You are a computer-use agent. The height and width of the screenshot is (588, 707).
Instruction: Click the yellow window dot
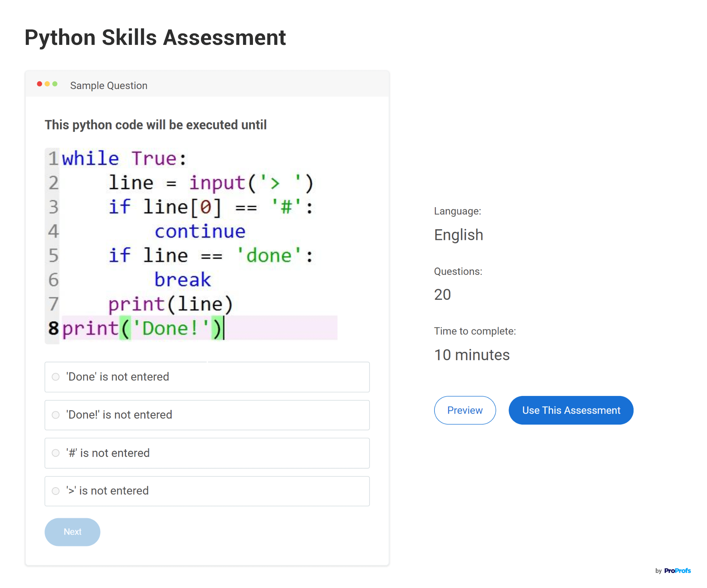pyautogui.click(x=47, y=84)
